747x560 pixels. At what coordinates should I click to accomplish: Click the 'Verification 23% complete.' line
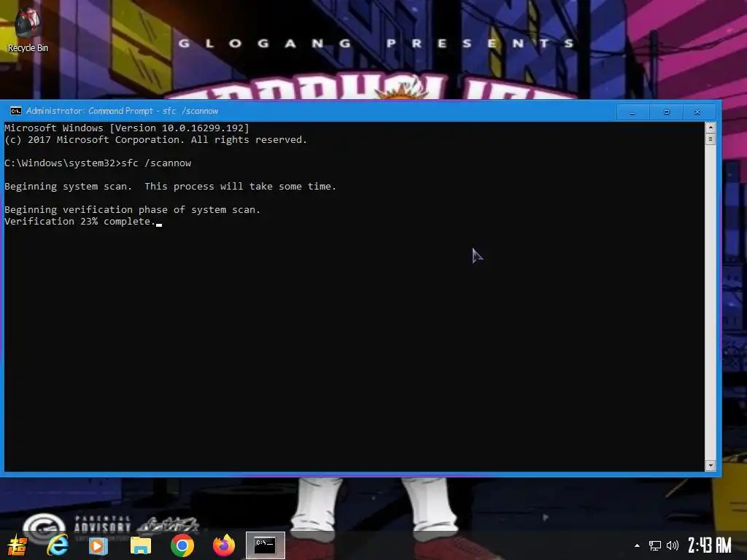[80, 222]
